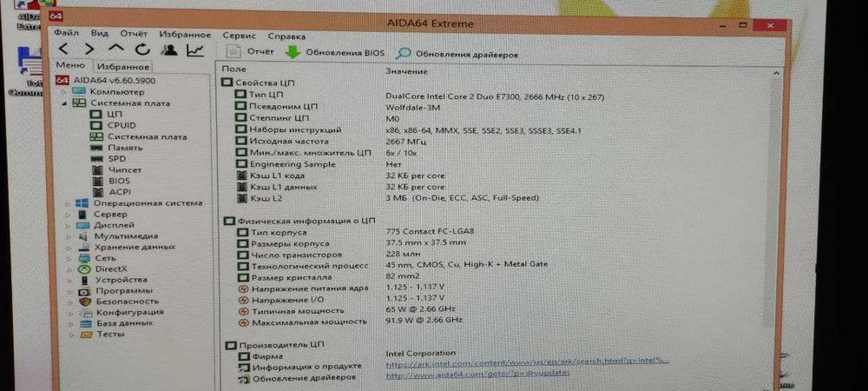Go up one level with the up arrow icon

pos(115,50)
